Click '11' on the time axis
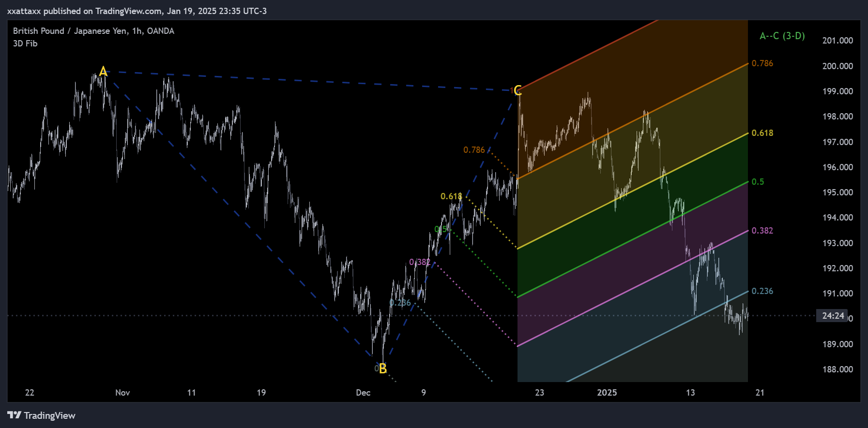868x428 pixels. tap(192, 393)
